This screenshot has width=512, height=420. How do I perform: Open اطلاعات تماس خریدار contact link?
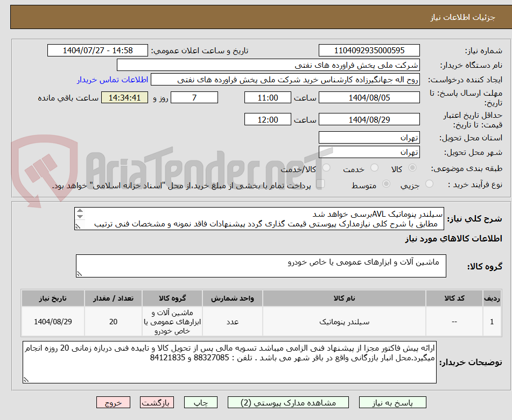tap(113, 80)
